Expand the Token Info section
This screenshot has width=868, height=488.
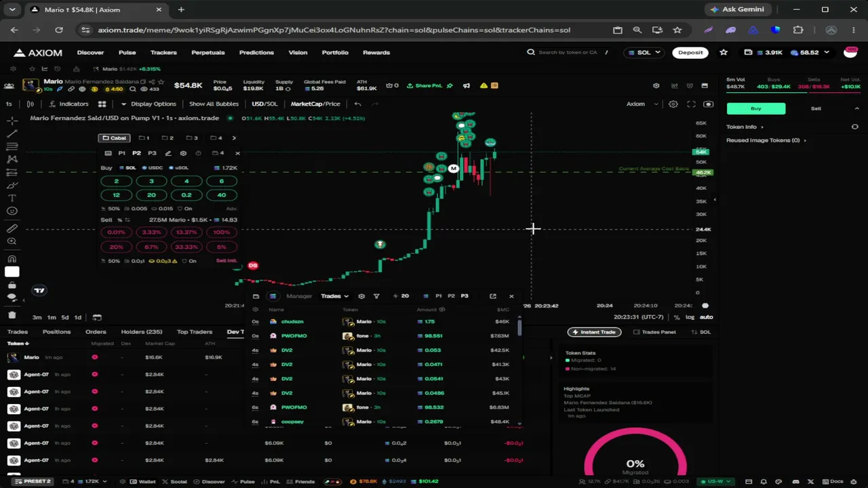[x=745, y=127]
